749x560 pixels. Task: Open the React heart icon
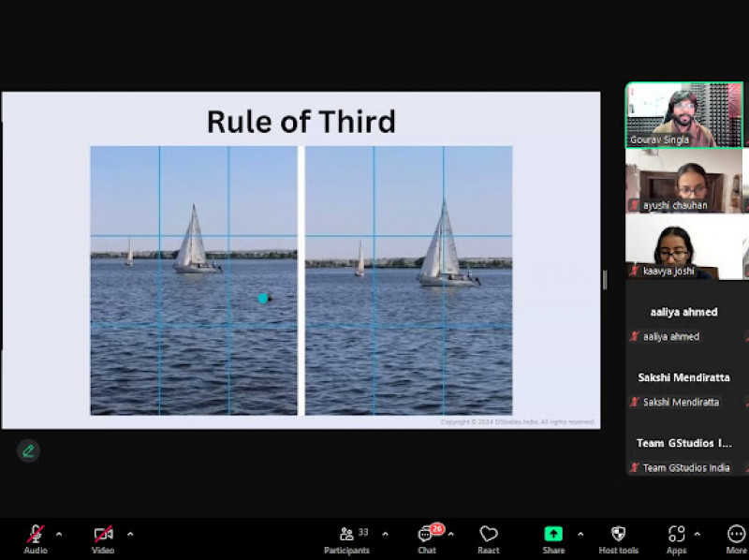pyautogui.click(x=488, y=535)
